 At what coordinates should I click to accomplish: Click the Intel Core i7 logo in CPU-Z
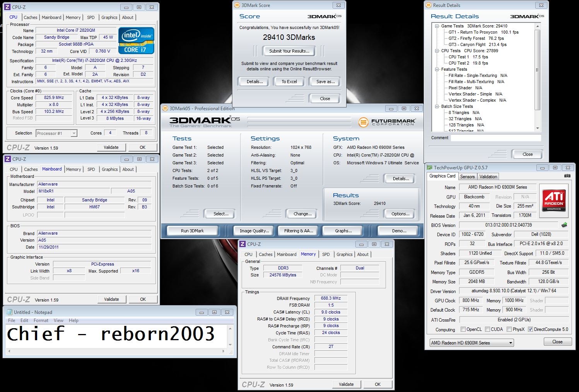pyautogui.click(x=136, y=40)
